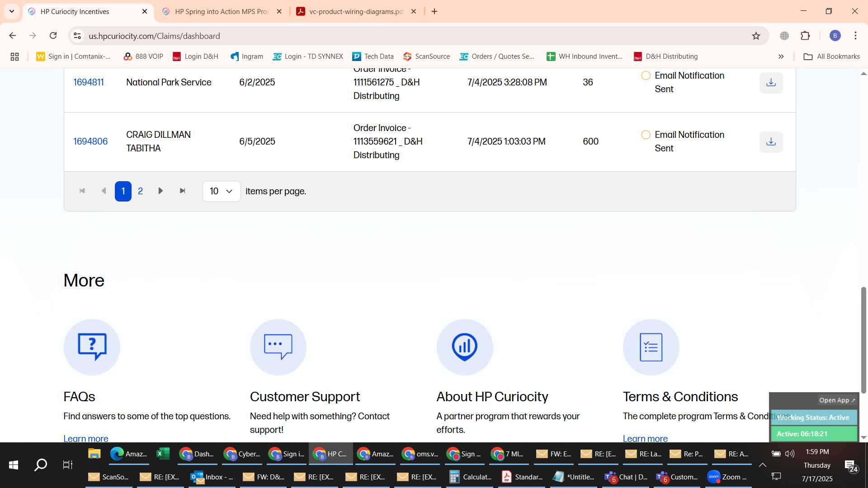Viewport: 868px width, 488px height.
Task: Go to first page of claims
Action: [x=82, y=191]
